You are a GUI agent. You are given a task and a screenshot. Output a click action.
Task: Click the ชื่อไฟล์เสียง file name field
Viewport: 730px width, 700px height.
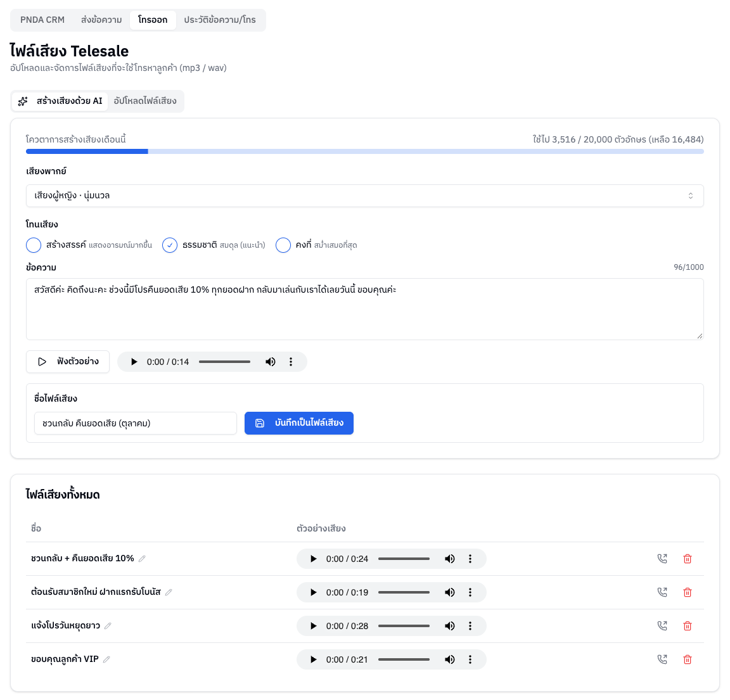136,423
